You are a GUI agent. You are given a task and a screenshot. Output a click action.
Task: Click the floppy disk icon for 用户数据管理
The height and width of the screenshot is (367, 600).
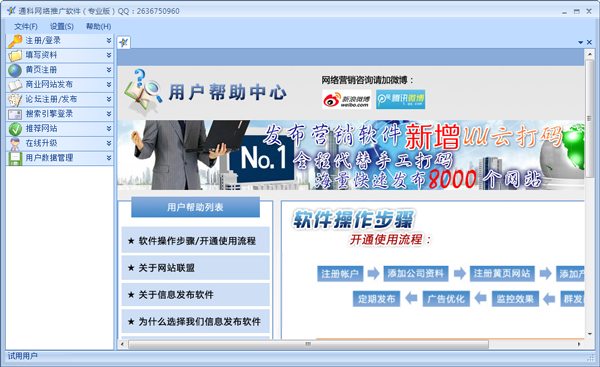(15, 158)
